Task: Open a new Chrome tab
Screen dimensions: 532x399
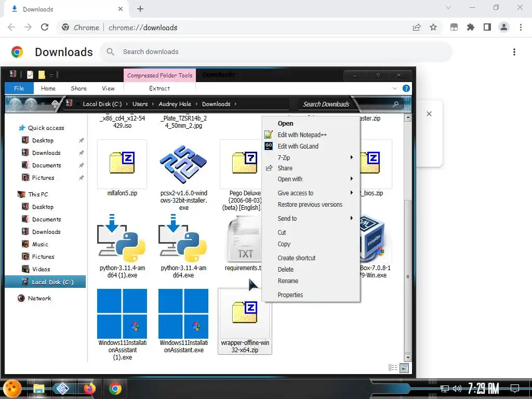Action: (x=140, y=9)
